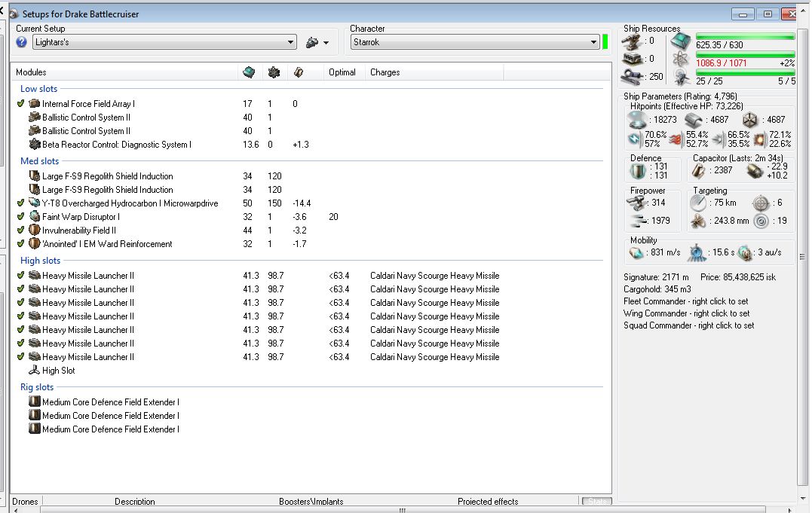Click Squad Commander right click to set

coord(689,325)
